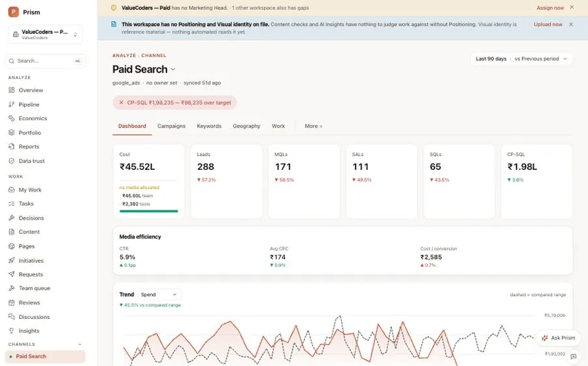Viewport: 588px width, 366px height.
Task: Open Portfolio via its sidebar icon
Action: point(12,133)
